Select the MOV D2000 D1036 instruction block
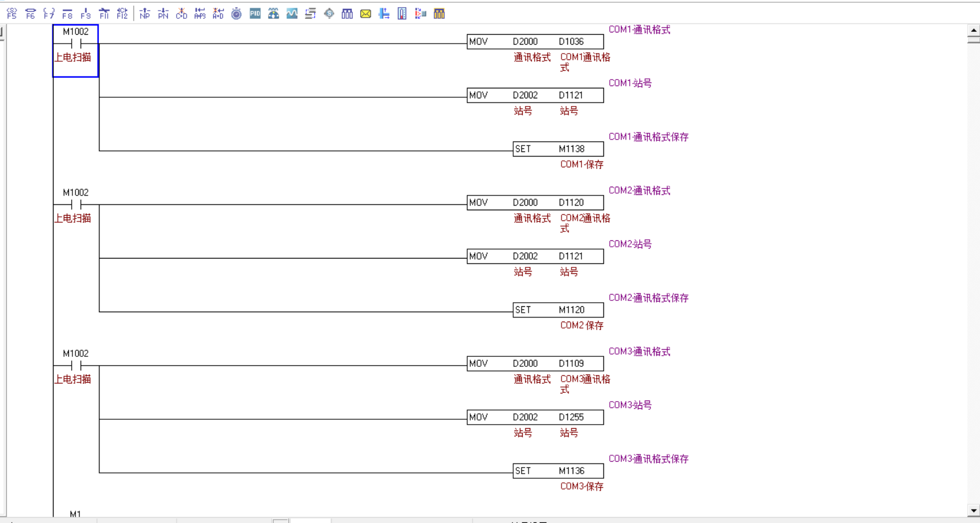This screenshot has width=980, height=523. click(x=534, y=42)
